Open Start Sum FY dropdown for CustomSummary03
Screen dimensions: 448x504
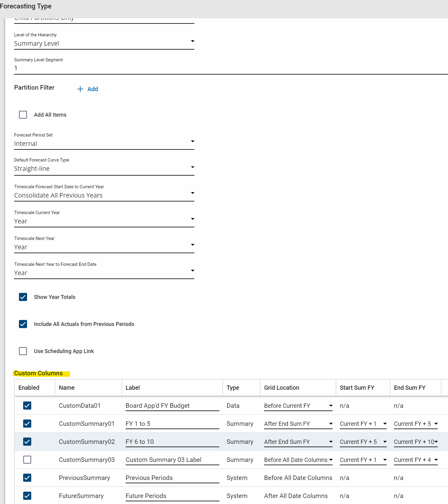pyautogui.click(x=363, y=460)
